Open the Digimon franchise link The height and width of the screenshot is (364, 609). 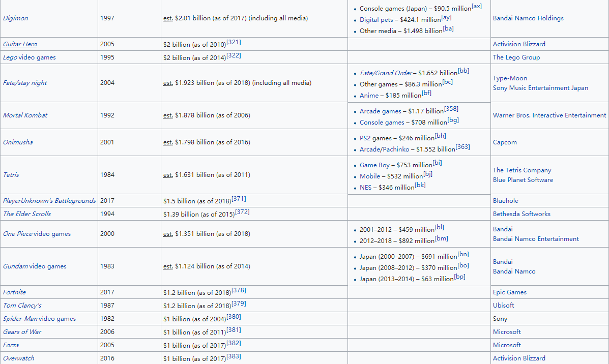(x=16, y=18)
